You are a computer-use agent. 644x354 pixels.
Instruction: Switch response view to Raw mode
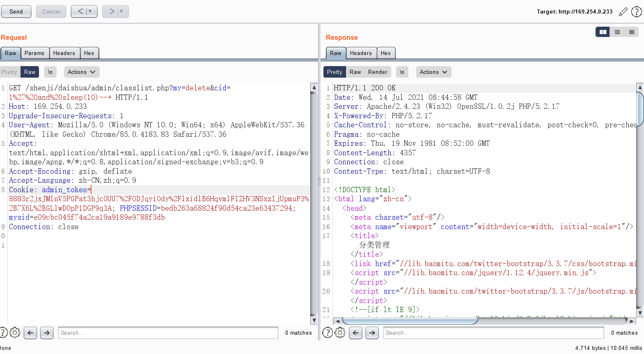pyautogui.click(x=355, y=72)
